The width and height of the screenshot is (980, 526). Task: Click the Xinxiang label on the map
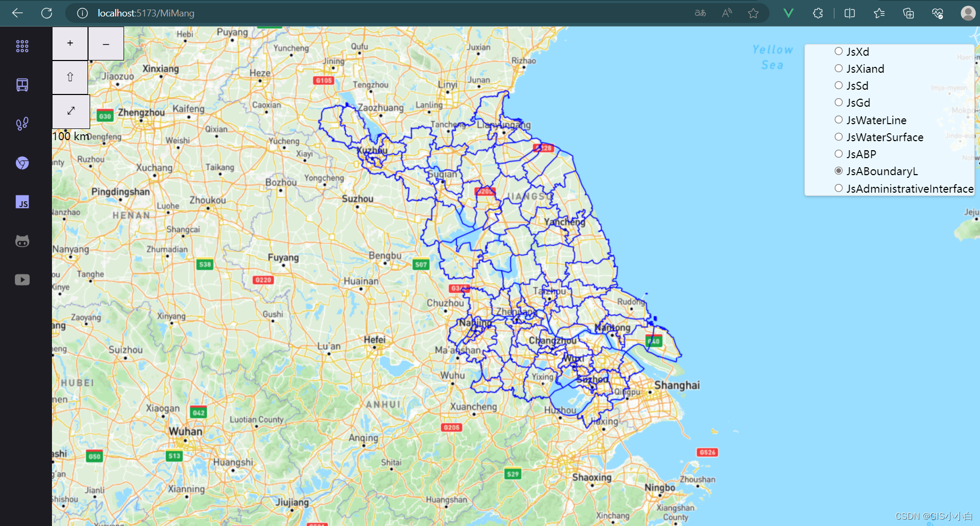(161, 69)
